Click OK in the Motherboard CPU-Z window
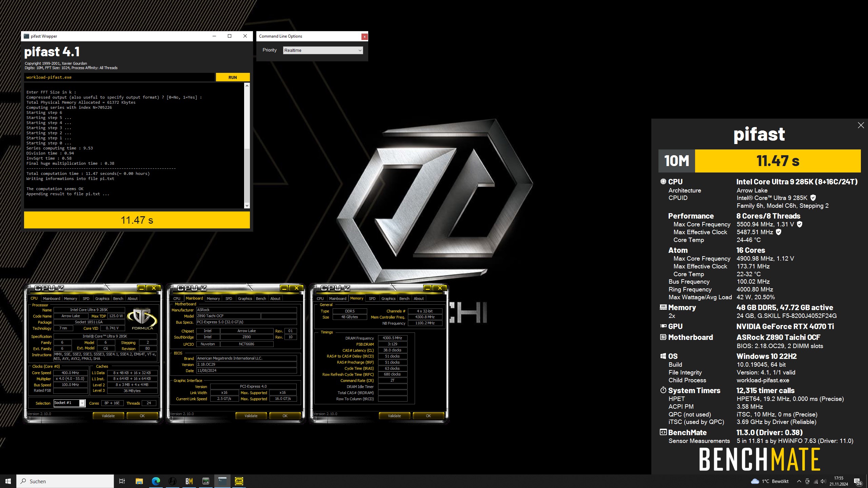Screen dimensions: 868x488 (x=285, y=416)
